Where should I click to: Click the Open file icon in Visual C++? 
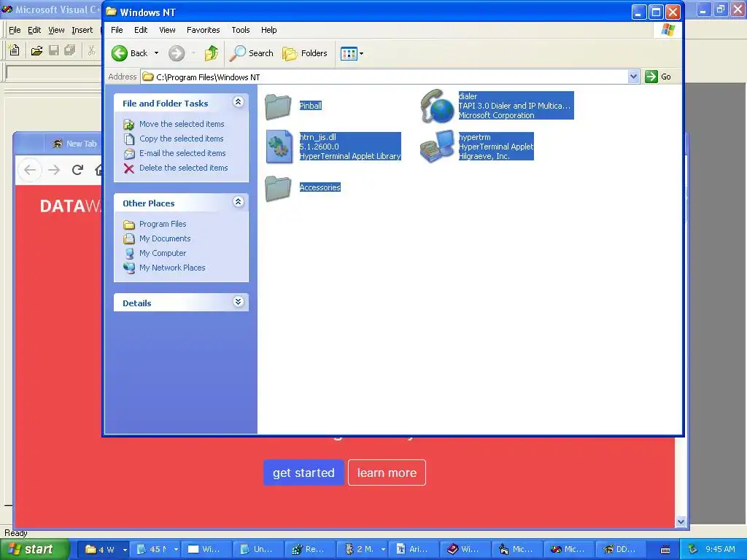[36, 50]
